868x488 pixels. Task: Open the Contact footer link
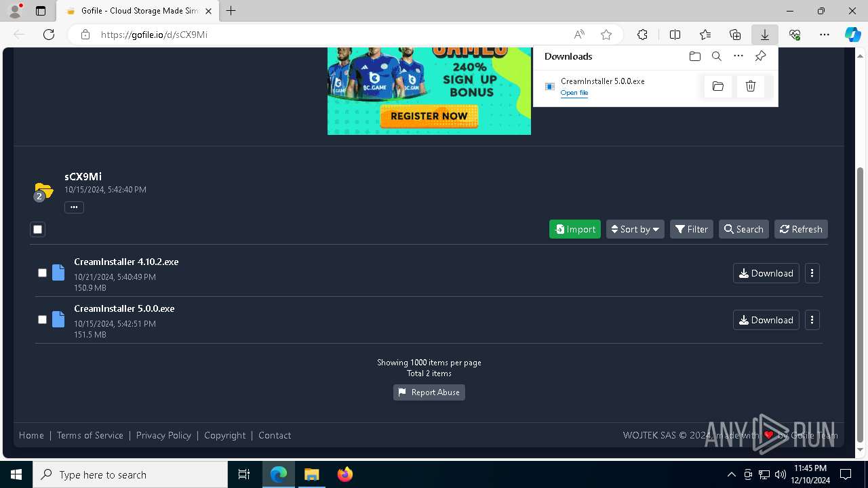(x=275, y=435)
